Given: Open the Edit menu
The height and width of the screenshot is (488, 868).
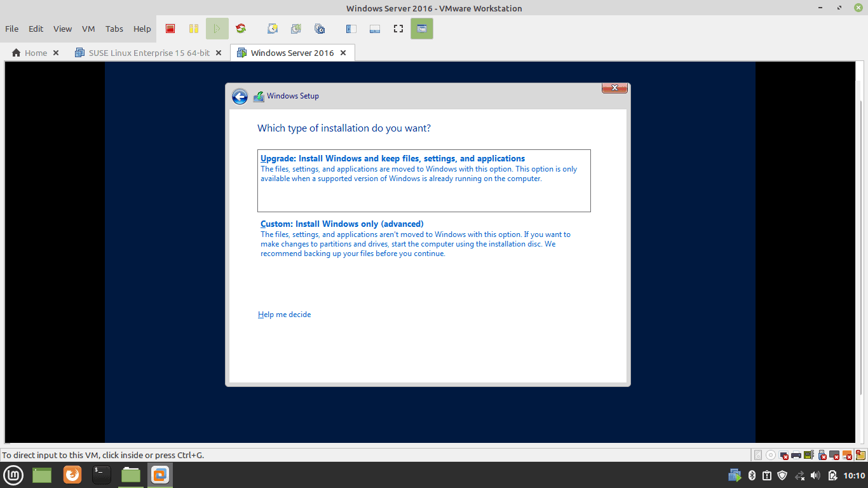Looking at the screenshot, I should (x=36, y=29).
